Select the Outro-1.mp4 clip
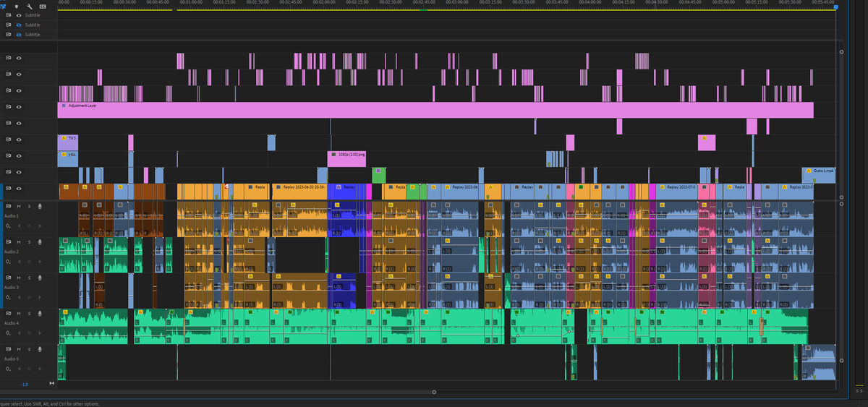The width and height of the screenshot is (868, 407). click(x=819, y=175)
